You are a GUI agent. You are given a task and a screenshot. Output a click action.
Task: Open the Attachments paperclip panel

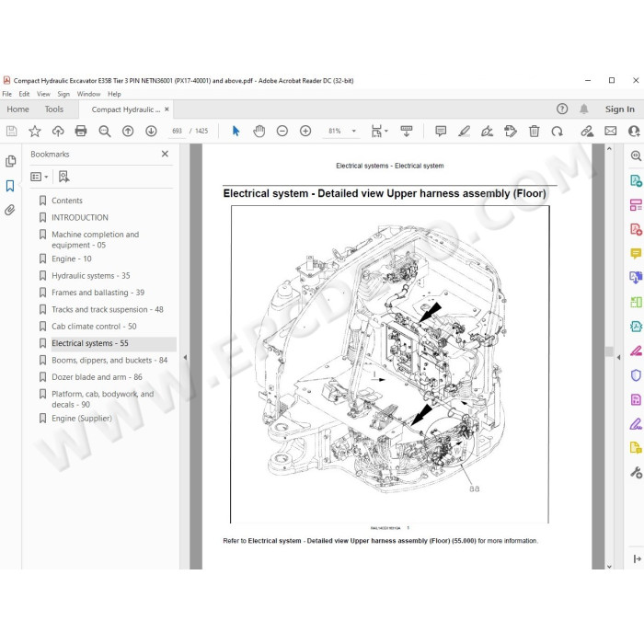pos(10,210)
